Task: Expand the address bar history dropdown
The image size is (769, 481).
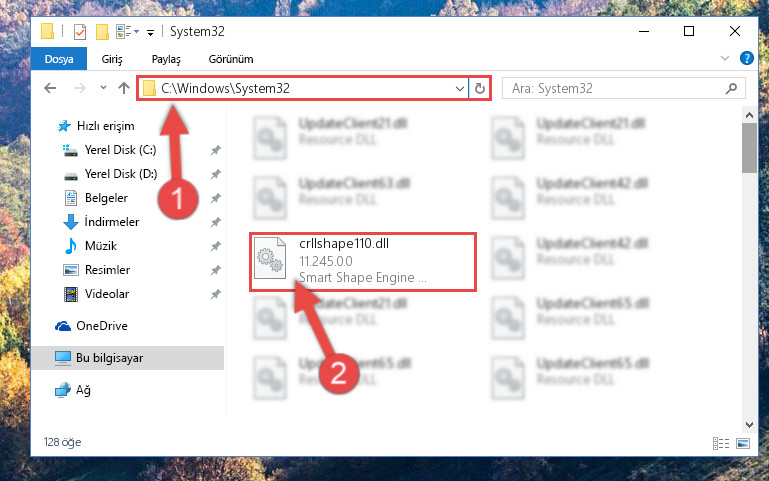Action: 460,89
